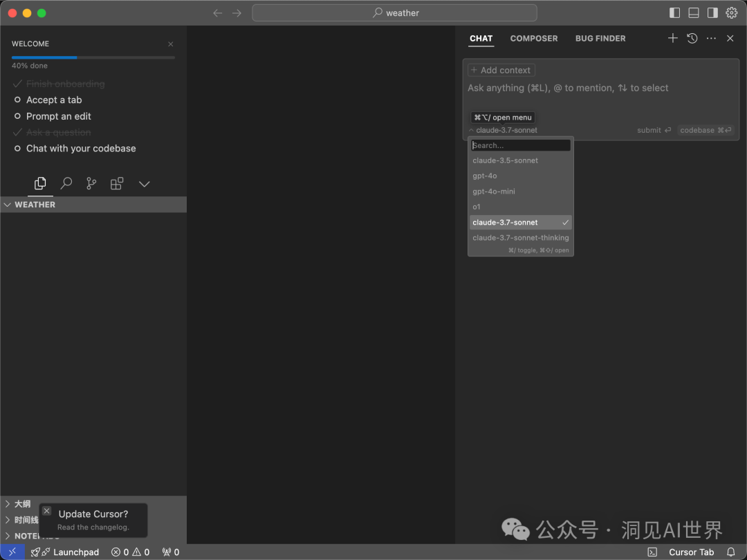Screen dimensions: 747x560
Task: Open remote window status bar icon
Action: 12,552
